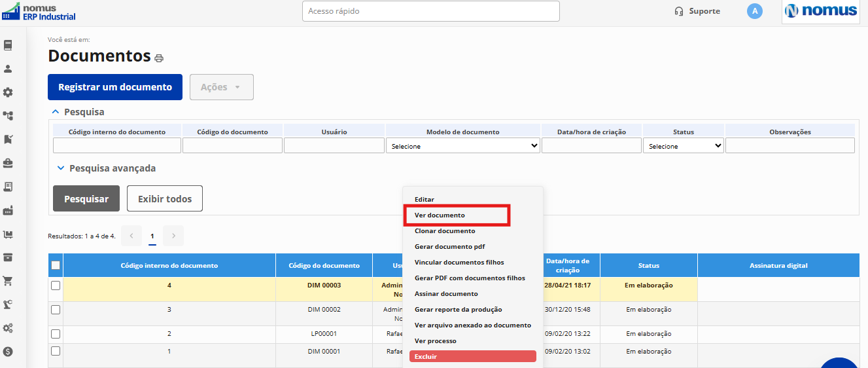
Task: Open the receipt document sidebar icon
Action: point(9,187)
